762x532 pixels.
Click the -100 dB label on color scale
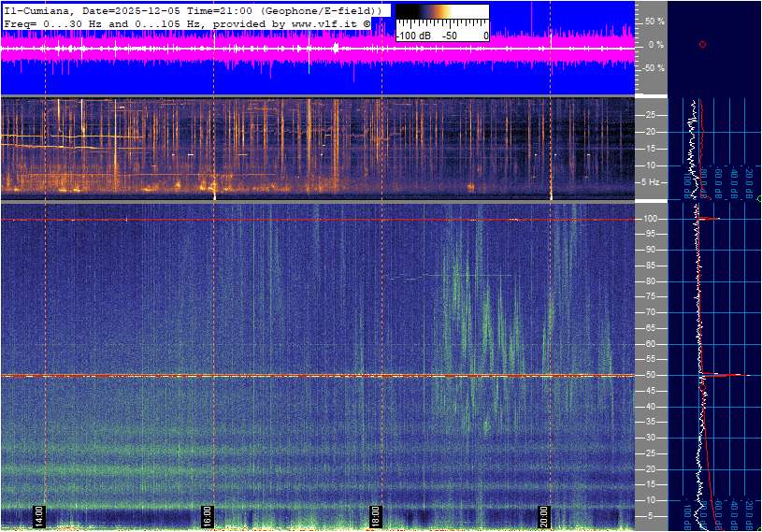[x=412, y=36]
